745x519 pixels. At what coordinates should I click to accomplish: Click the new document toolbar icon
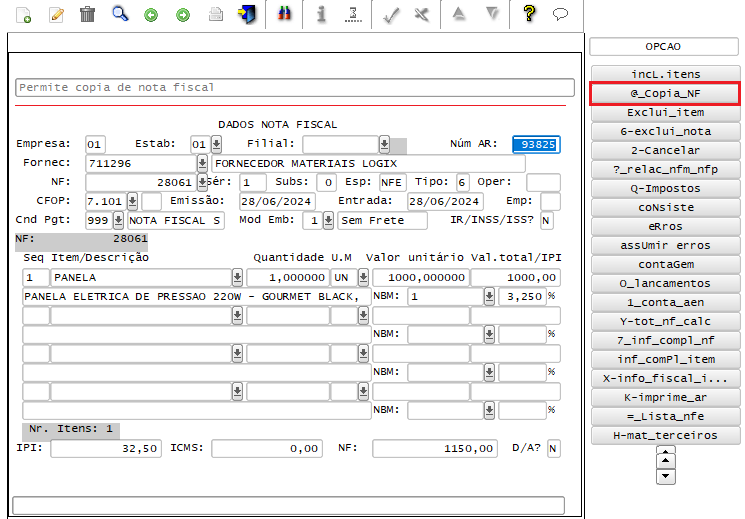[23, 15]
